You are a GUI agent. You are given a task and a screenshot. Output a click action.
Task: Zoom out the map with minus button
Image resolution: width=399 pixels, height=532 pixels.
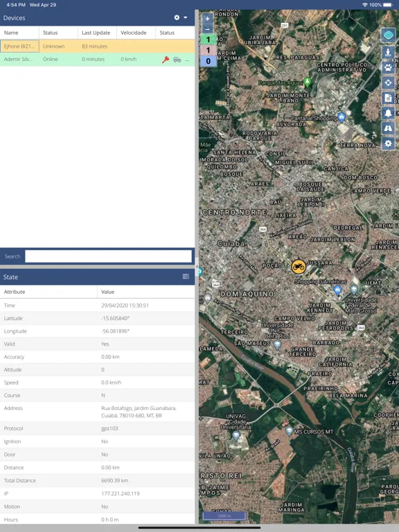[208, 29]
